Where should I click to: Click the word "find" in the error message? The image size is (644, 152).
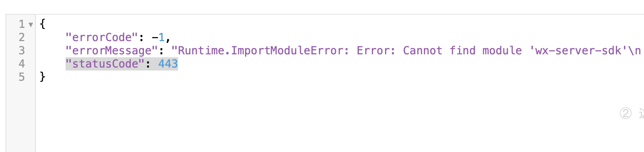(462, 51)
